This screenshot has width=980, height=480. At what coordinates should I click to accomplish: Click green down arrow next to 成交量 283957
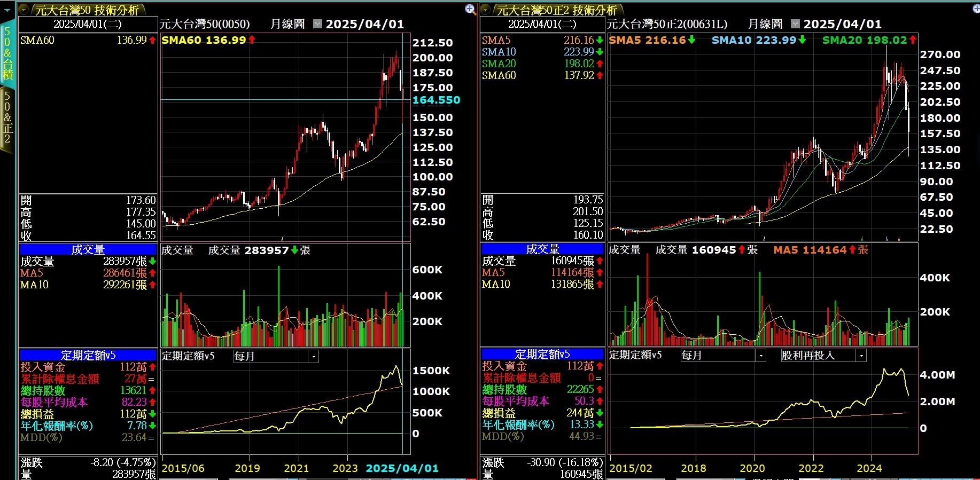click(x=294, y=250)
